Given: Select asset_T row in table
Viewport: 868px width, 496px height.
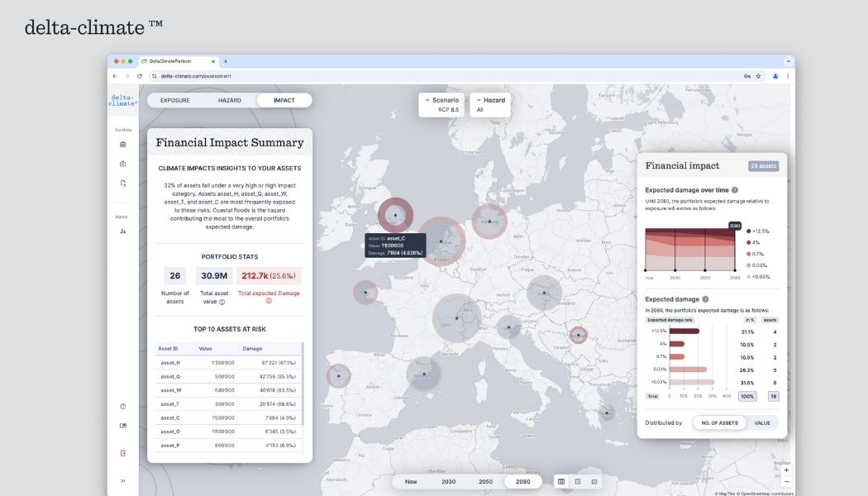Looking at the screenshot, I should click(x=228, y=404).
